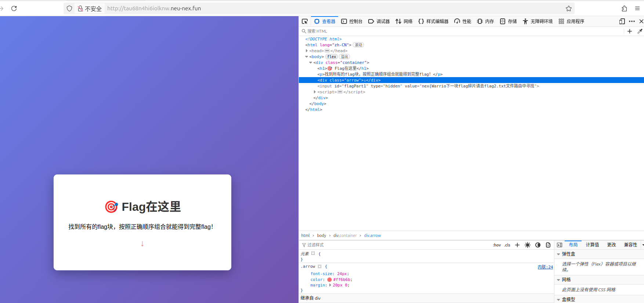644x303 pixels.
Task: Toggle light color scheme simulation sun icon
Action: [528, 245]
